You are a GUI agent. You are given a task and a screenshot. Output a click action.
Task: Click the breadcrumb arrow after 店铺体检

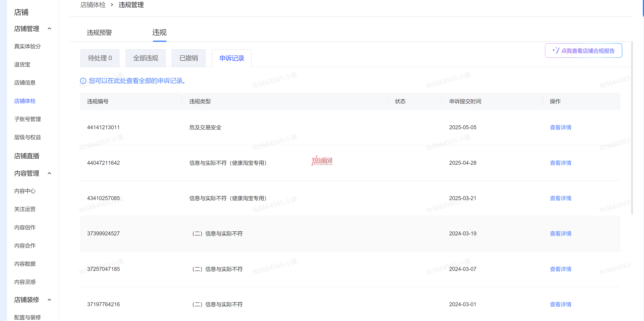(112, 5)
